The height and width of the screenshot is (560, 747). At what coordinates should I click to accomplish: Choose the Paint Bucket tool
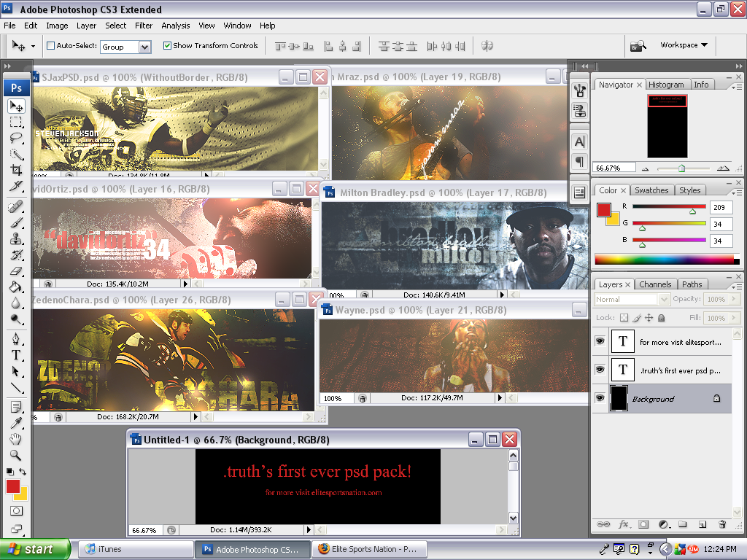pyautogui.click(x=16, y=287)
